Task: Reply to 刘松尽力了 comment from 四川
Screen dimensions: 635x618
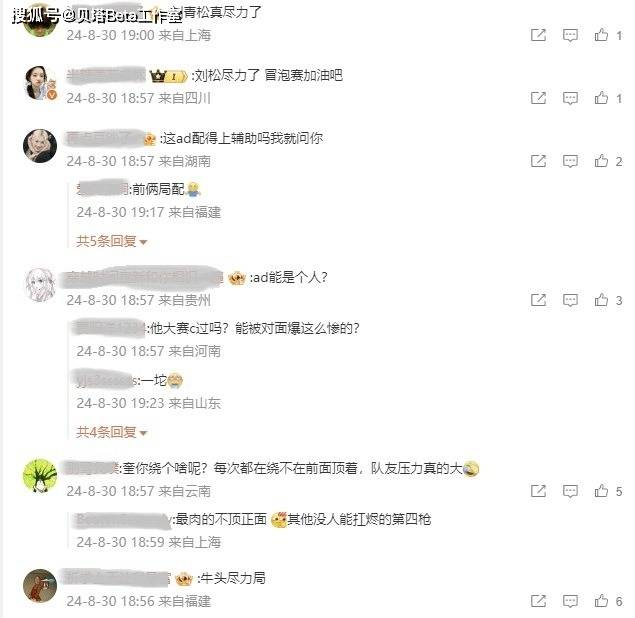Action: coord(570,98)
